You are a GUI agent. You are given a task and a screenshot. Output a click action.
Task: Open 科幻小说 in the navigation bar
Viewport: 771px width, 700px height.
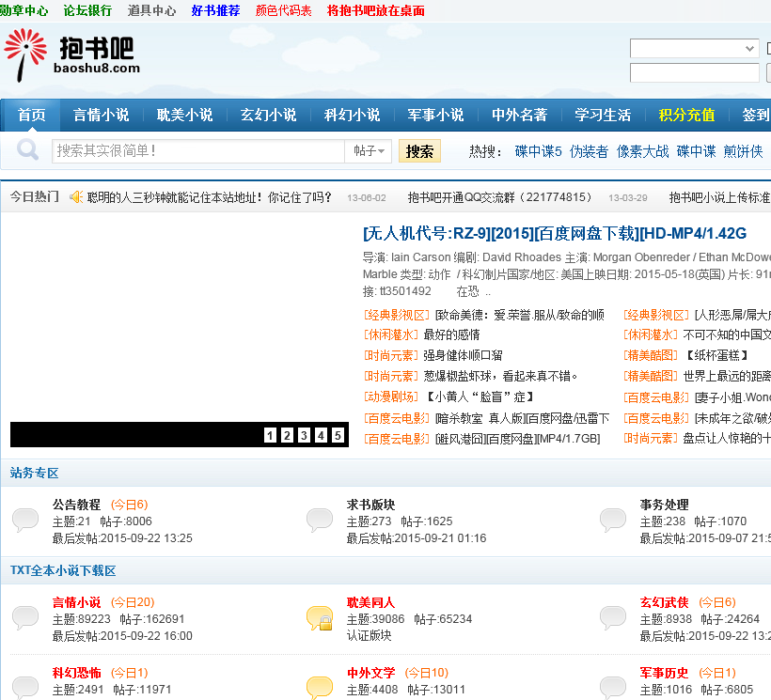pos(352,115)
